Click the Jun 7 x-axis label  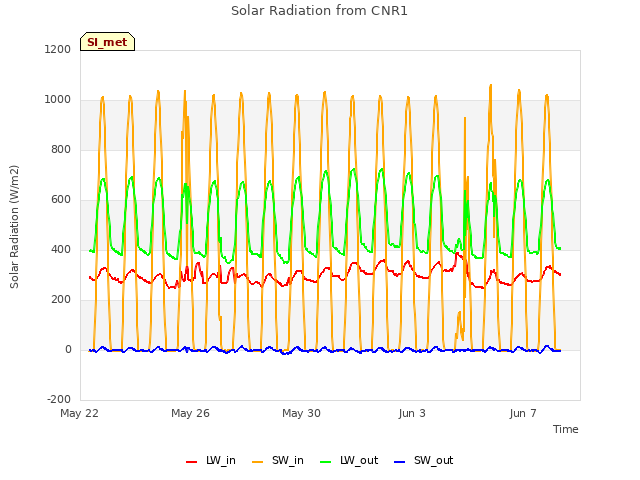523,413
